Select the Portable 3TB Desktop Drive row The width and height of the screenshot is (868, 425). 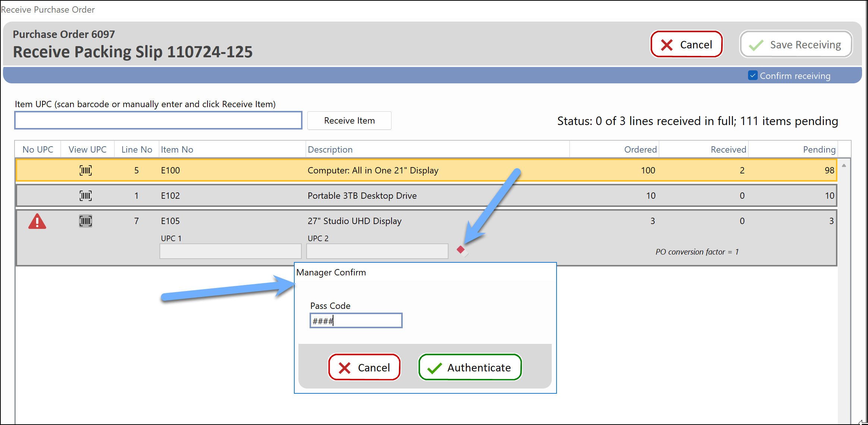[362, 196]
